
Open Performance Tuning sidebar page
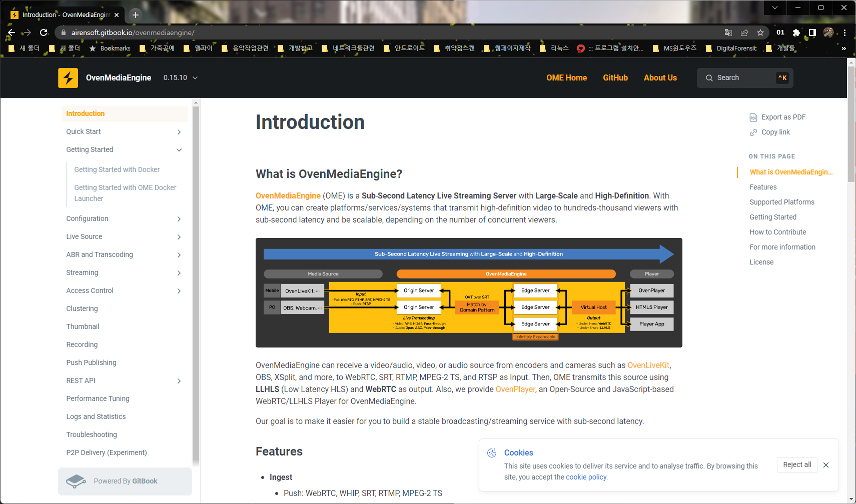tap(98, 399)
